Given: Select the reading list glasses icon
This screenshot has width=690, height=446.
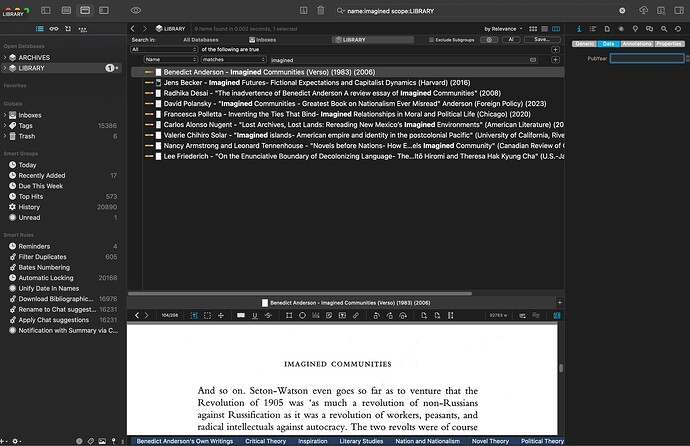Looking at the screenshot, I should [x=54, y=29].
